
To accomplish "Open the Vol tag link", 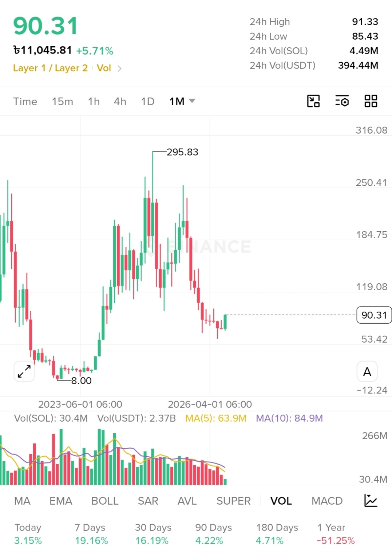I will pos(104,68).
